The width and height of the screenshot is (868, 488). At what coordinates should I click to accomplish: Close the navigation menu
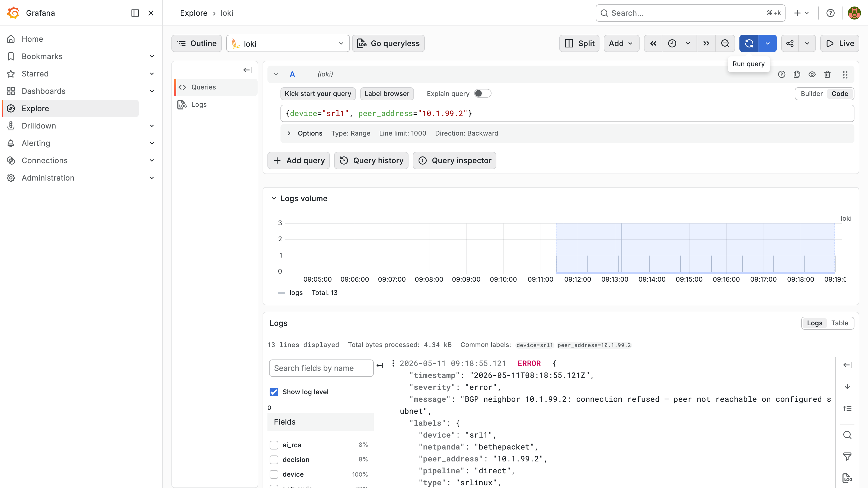151,13
